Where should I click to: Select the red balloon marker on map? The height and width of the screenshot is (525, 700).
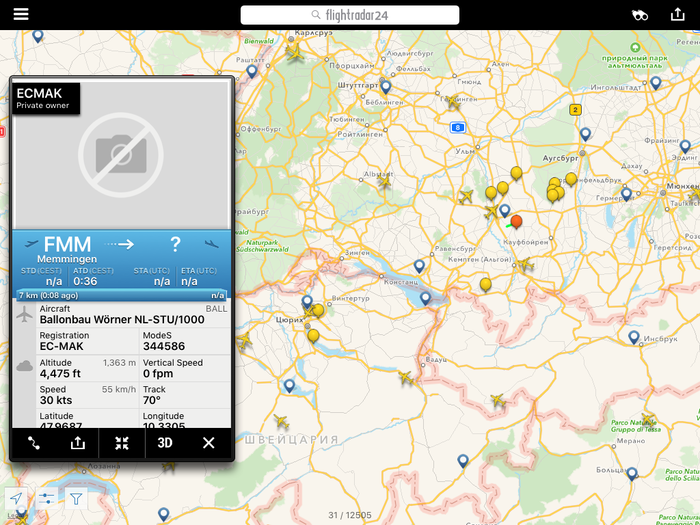[516, 221]
